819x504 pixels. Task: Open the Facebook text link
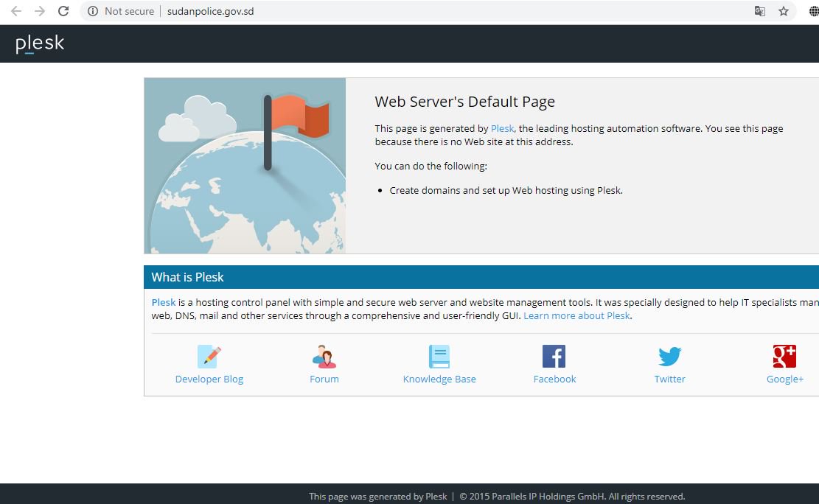[x=554, y=379]
